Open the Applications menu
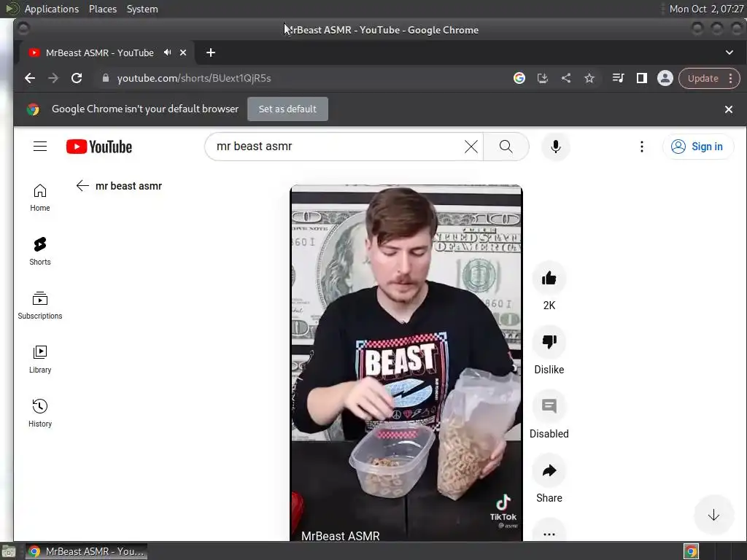The width and height of the screenshot is (747, 560). [x=52, y=9]
